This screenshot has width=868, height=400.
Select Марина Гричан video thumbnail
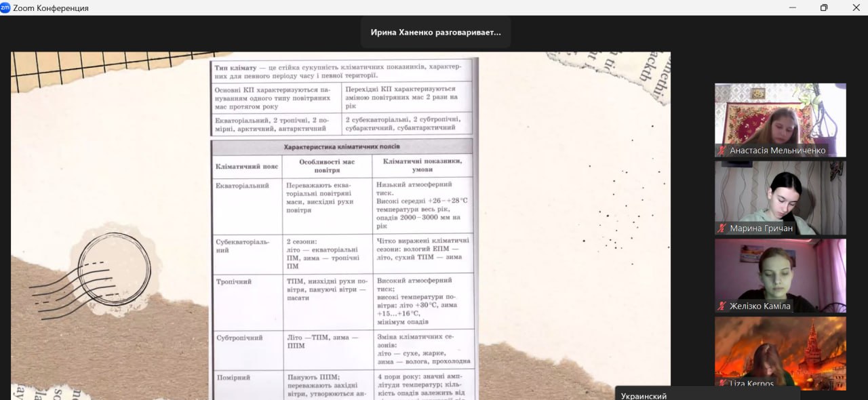(x=781, y=198)
